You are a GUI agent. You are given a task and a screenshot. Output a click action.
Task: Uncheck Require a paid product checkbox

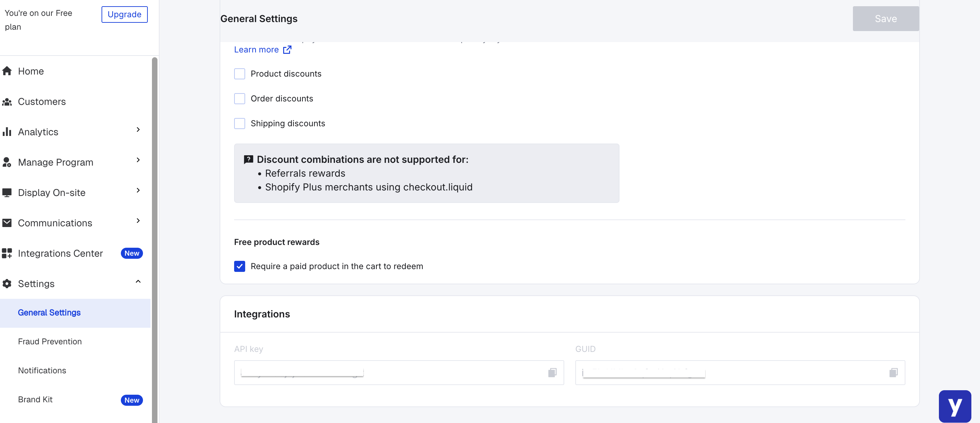pyautogui.click(x=240, y=266)
